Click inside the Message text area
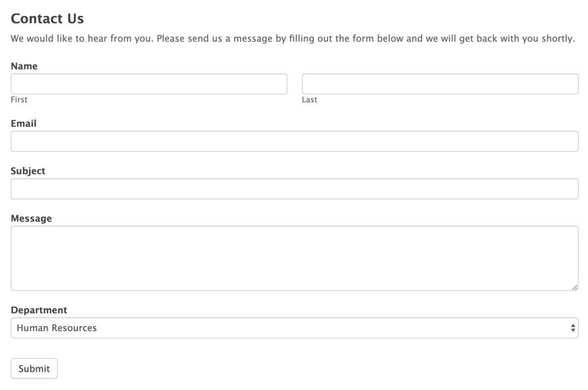Screen dimensions: 588x390 tap(294, 258)
